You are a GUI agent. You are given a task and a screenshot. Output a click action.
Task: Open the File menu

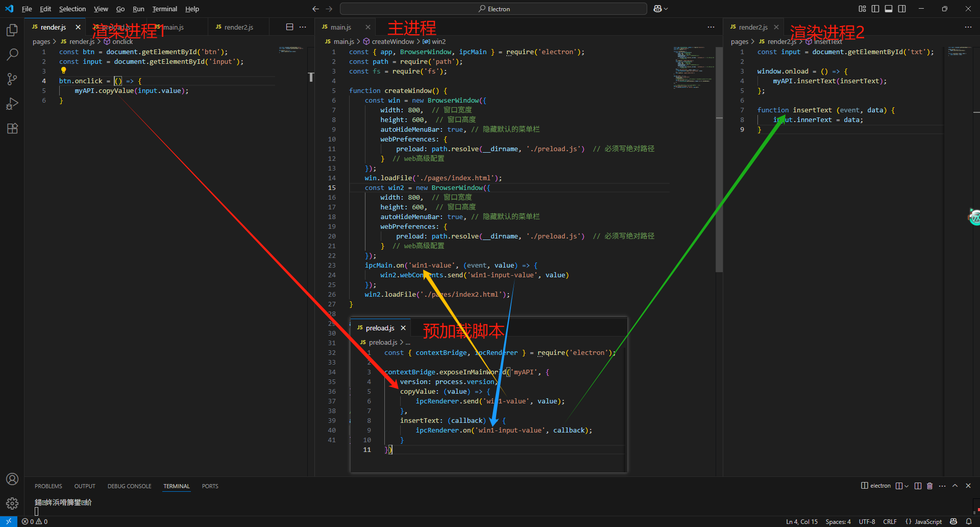27,9
